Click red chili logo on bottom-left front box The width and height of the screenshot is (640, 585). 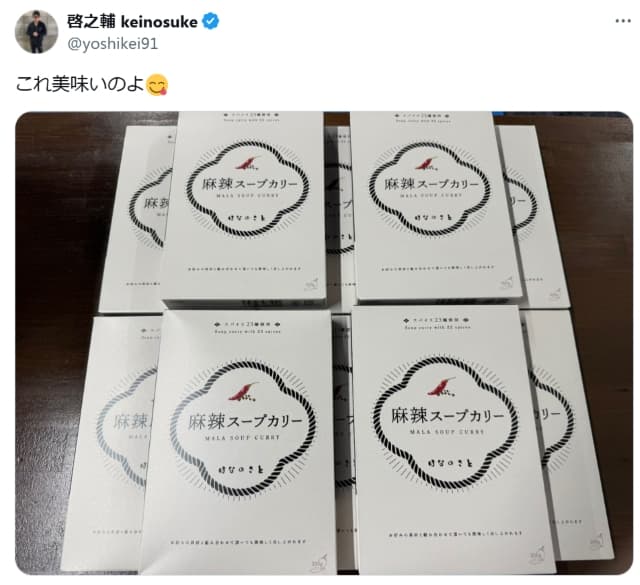pyautogui.click(x=244, y=391)
